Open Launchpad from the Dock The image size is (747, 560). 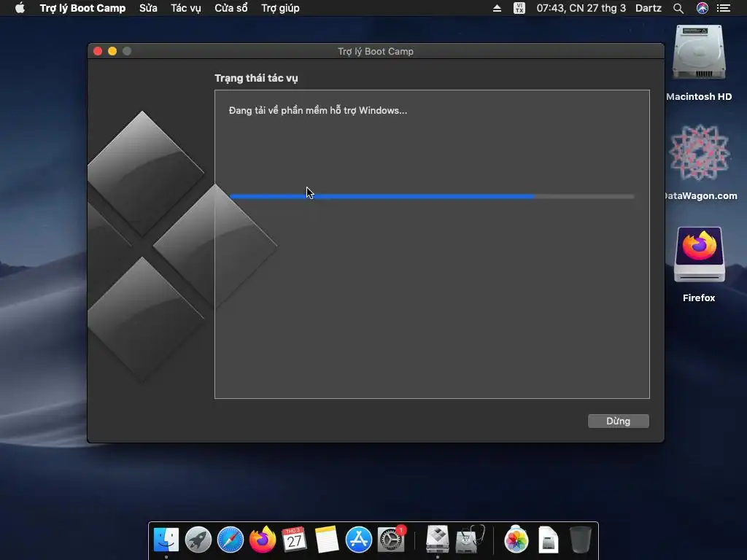[198, 540]
